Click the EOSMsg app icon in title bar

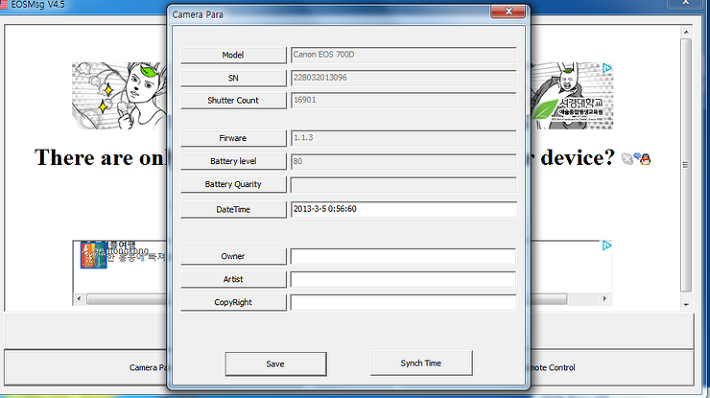click(4, 5)
